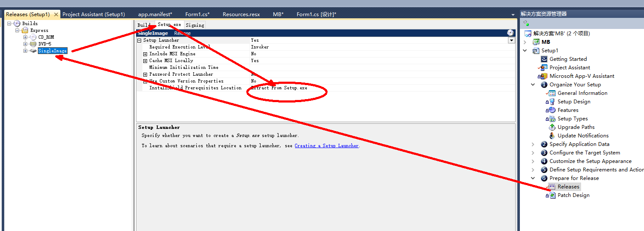Select the DVD-5 release icon
The image size is (644, 231).
(x=33, y=44)
